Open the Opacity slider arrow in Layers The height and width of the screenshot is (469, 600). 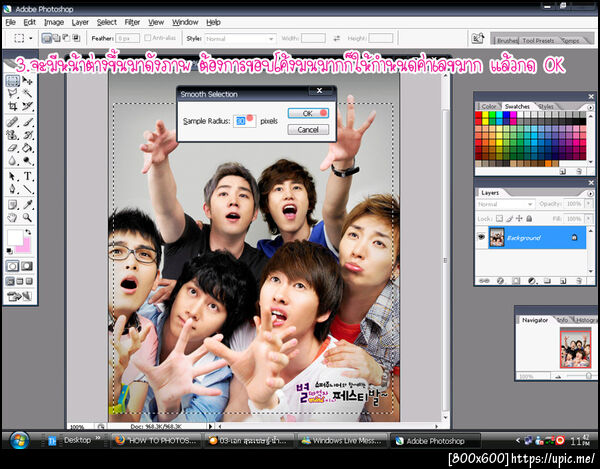point(589,204)
